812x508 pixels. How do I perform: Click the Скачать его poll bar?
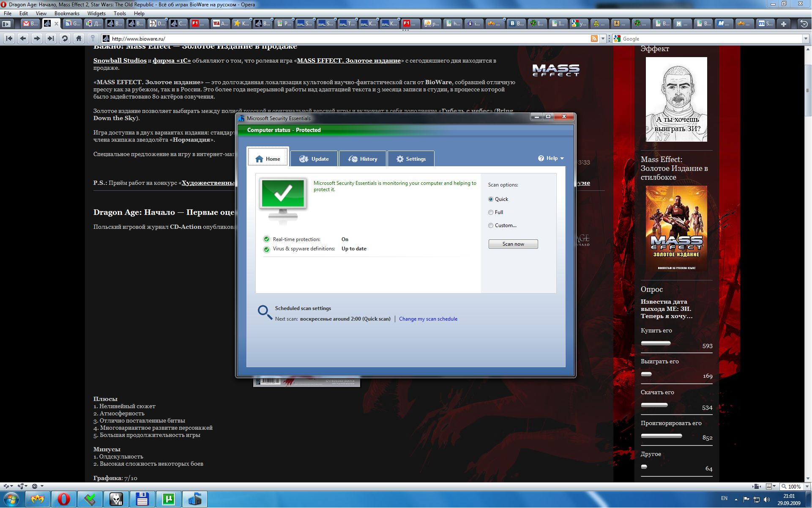(654, 405)
